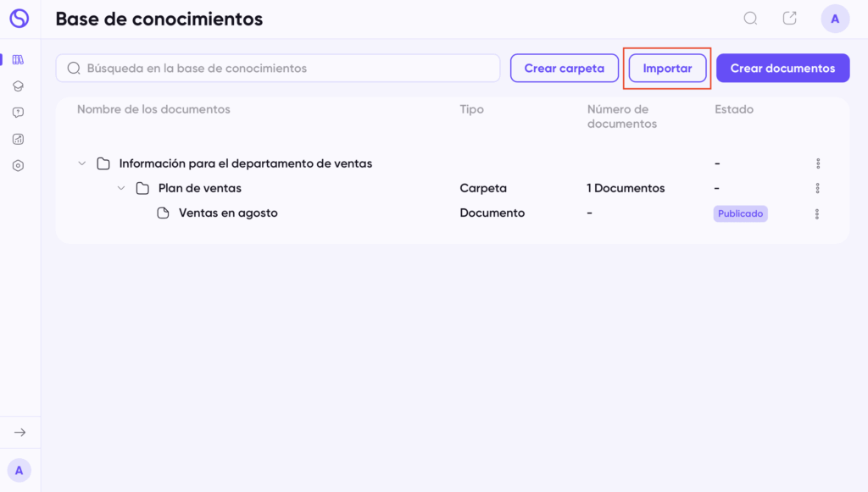The image size is (868, 492).
Task: Open the hexagon settings sidebar icon
Action: click(x=19, y=166)
